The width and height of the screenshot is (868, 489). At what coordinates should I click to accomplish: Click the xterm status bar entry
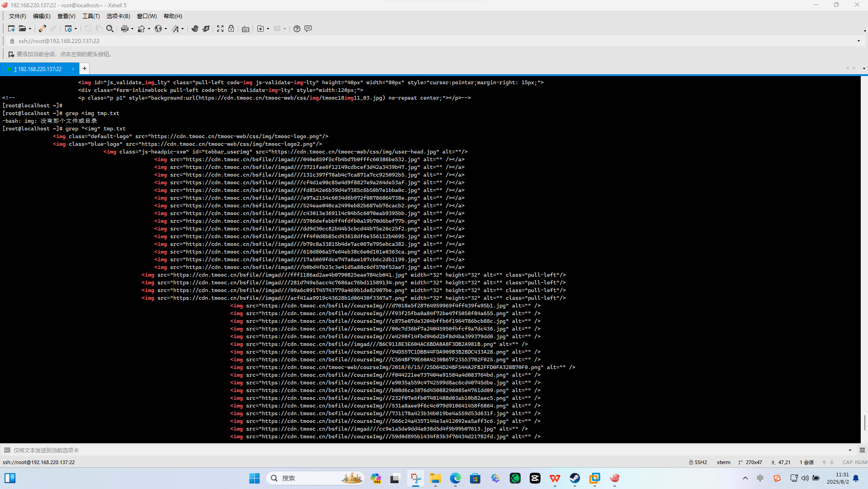(724, 462)
